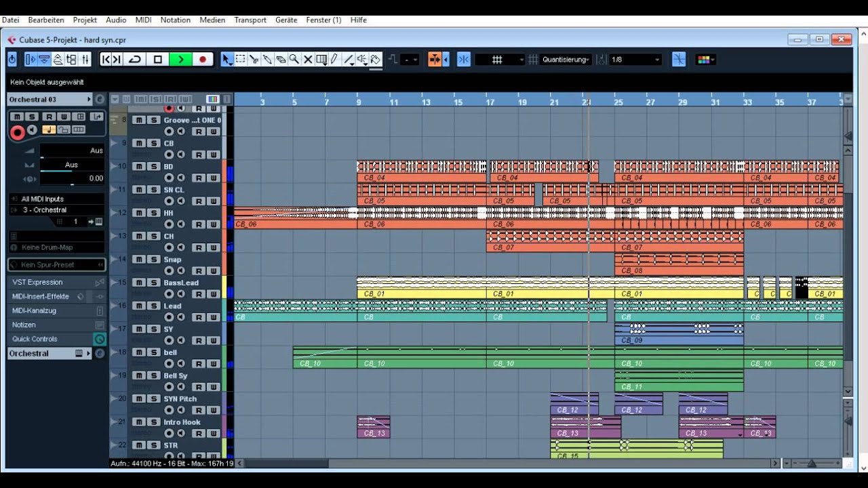Select the Line tool
This screenshot has width=868, height=488.
[349, 60]
